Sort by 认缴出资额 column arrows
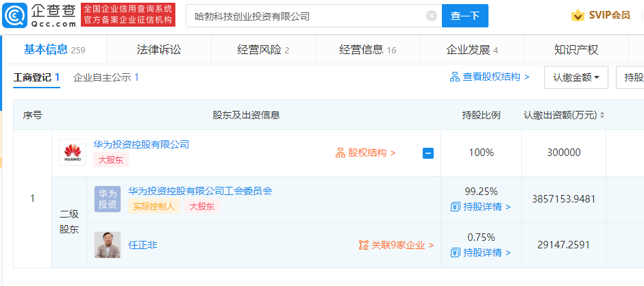This screenshot has width=644, height=286. [602, 116]
